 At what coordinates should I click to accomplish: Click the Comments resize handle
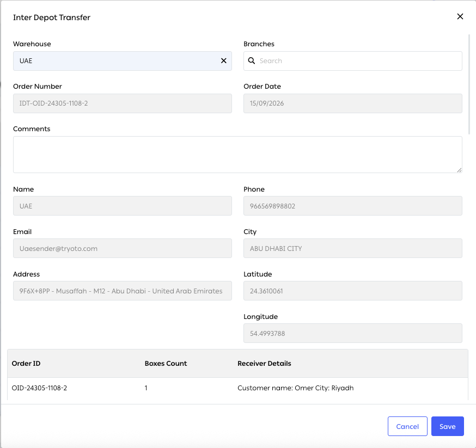pos(459,170)
